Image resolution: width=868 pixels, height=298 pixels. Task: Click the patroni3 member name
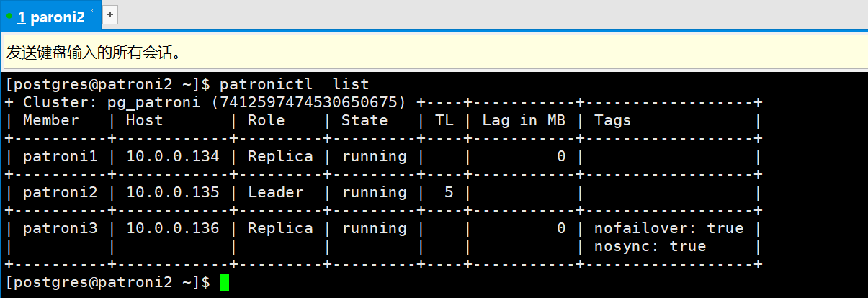[x=60, y=228]
